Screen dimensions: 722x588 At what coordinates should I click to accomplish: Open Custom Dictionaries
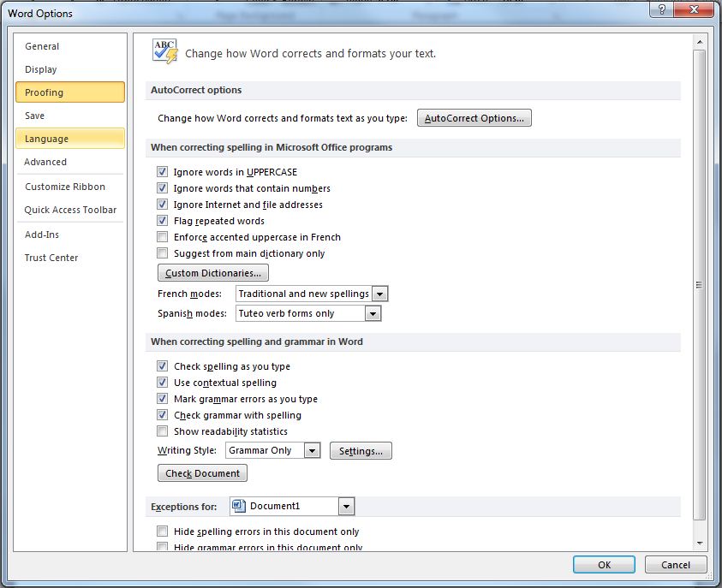[212, 272]
